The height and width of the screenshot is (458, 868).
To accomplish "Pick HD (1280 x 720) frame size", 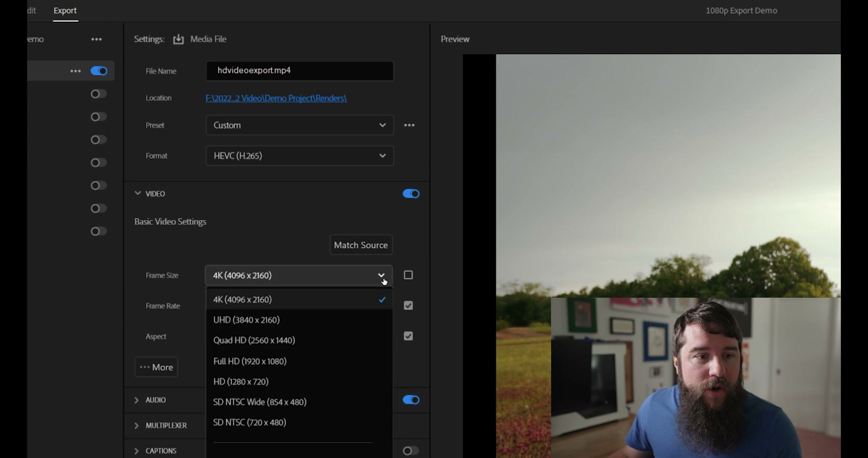I will click(x=299, y=382).
